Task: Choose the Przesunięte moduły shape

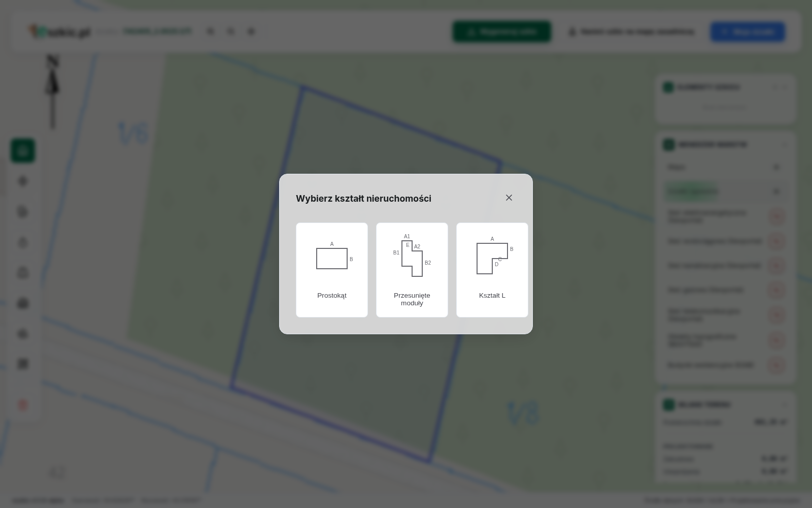Action: tap(412, 270)
